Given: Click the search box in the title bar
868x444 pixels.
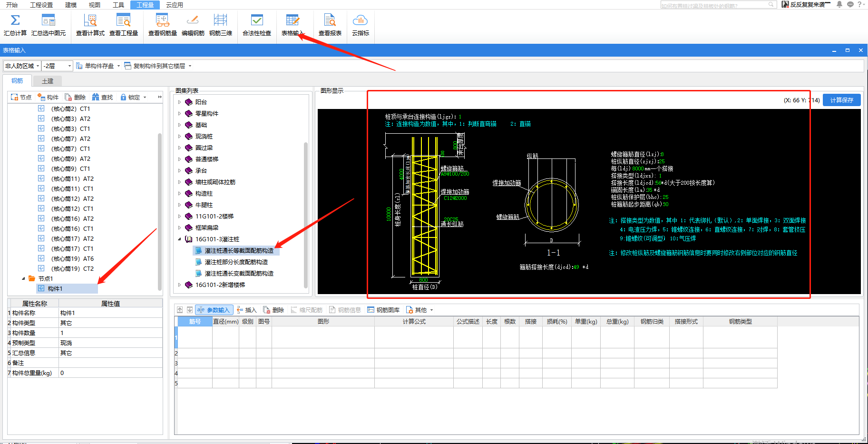Looking at the screenshot, I should (x=718, y=5).
